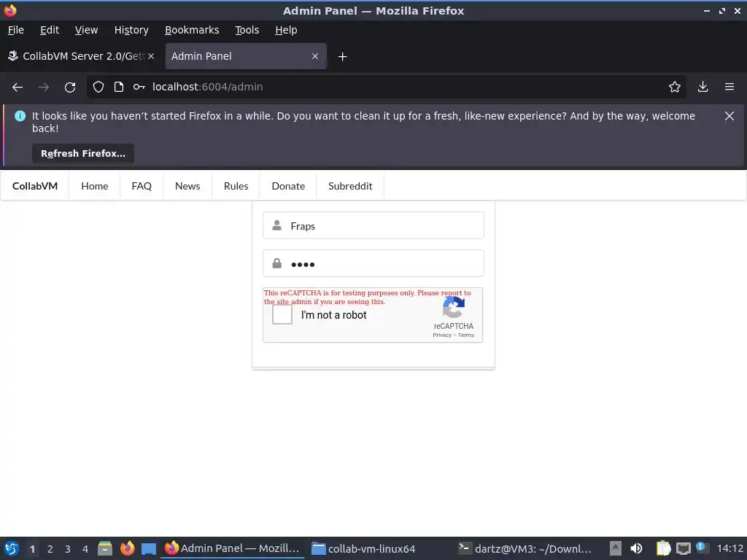Click the reCAPTCHA Privacy link

442,335
